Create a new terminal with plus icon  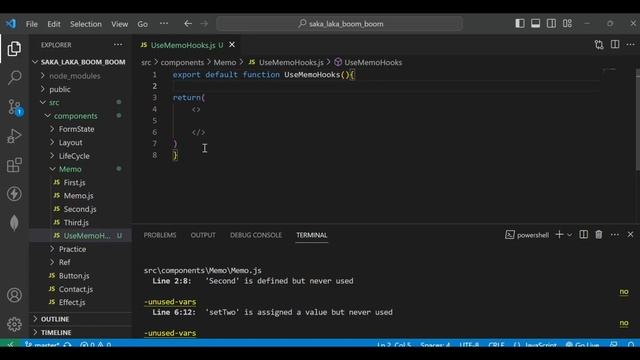tap(559, 235)
